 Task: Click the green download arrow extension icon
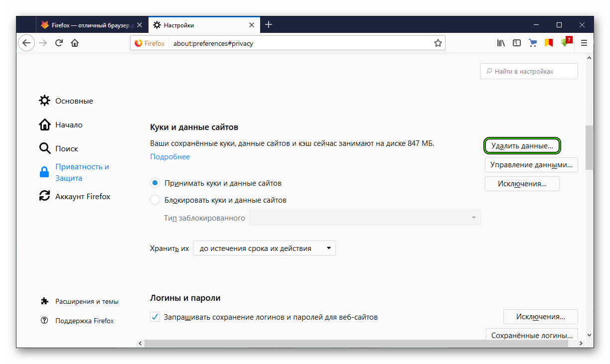[566, 42]
